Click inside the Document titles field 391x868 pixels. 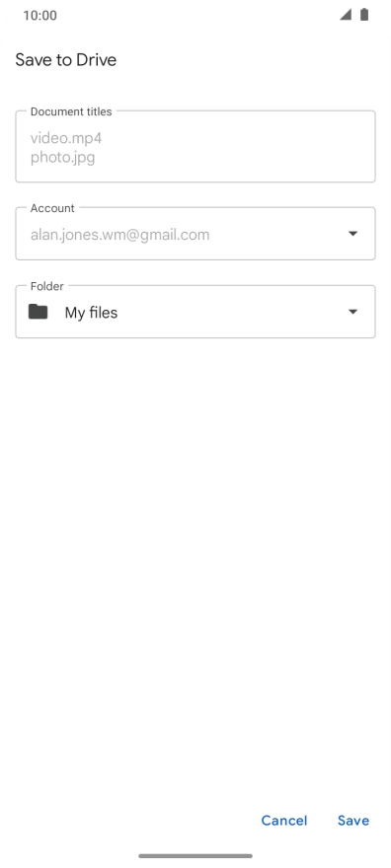(x=195, y=146)
